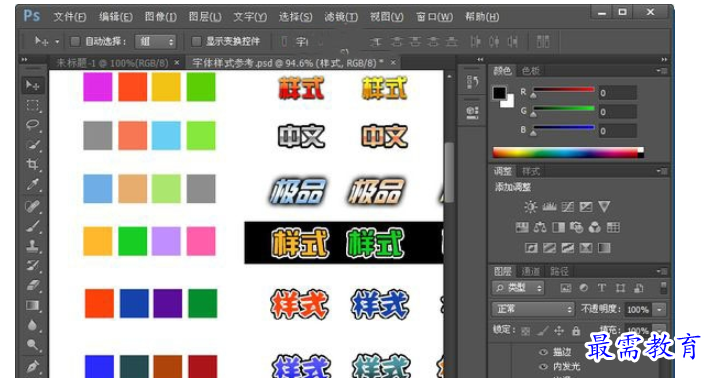This screenshot has height=378, width=709.
Task: Select the Rectangular Marquee tool
Action: (32, 105)
